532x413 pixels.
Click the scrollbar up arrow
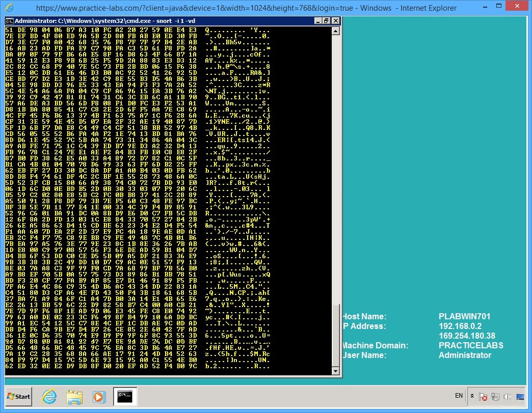click(336, 31)
